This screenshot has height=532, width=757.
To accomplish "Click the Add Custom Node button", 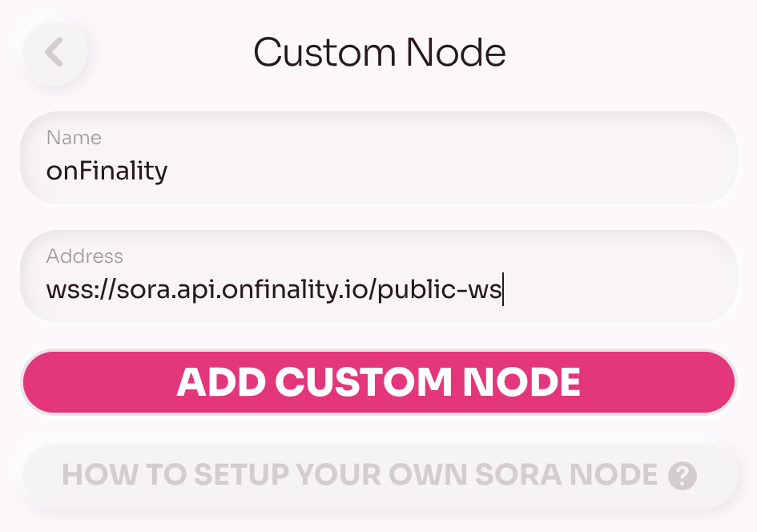I will point(378,382).
